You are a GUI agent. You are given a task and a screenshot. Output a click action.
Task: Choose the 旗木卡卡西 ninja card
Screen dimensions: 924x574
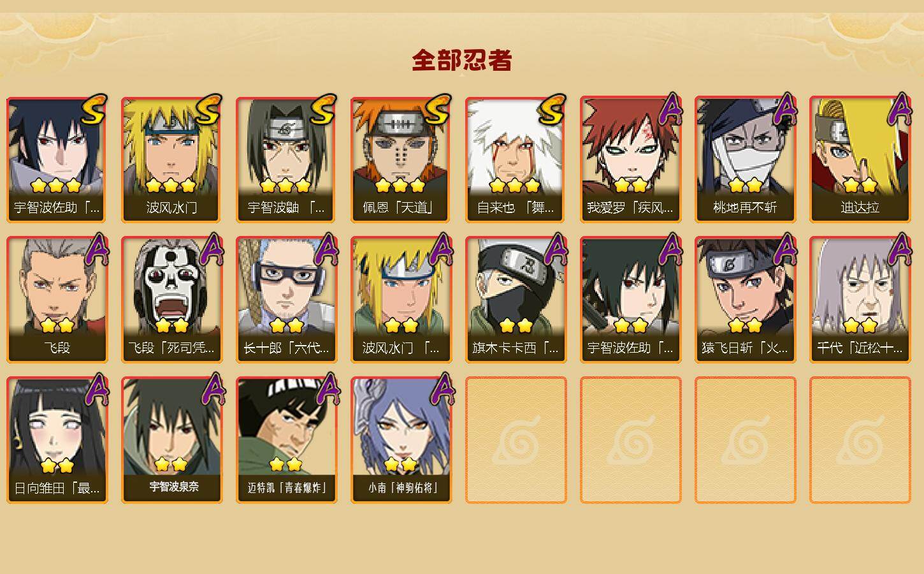click(x=516, y=300)
